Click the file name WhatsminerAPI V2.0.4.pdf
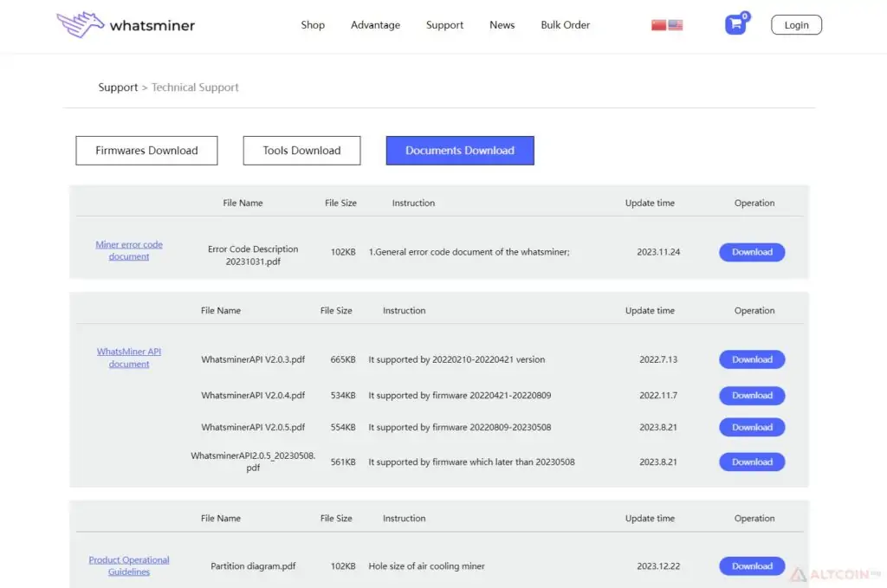The height and width of the screenshot is (588, 887). 253,395
